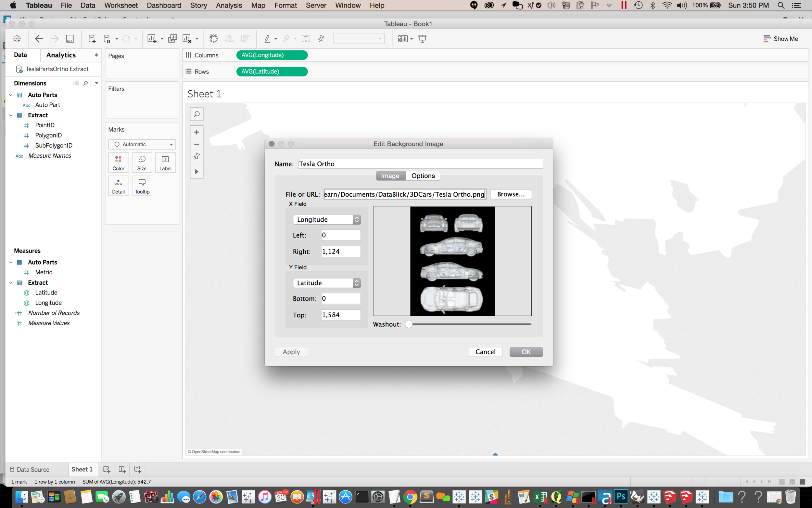Open the Y Field Latitude dropdown
The width and height of the screenshot is (812, 508).
[x=327, y=283]
